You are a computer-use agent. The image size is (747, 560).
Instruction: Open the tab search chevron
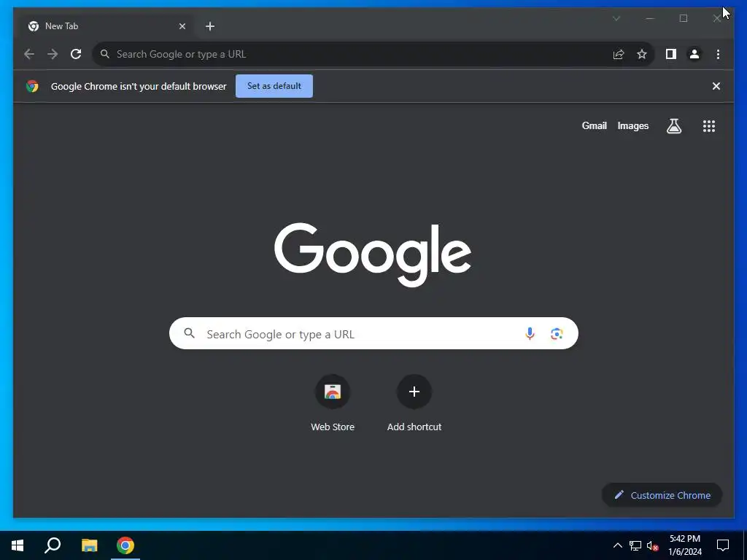[616, 18]
